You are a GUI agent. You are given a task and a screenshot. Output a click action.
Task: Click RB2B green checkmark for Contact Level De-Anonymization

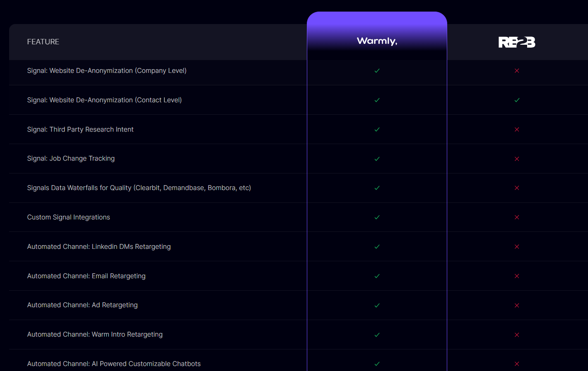[x=517, y=100]
